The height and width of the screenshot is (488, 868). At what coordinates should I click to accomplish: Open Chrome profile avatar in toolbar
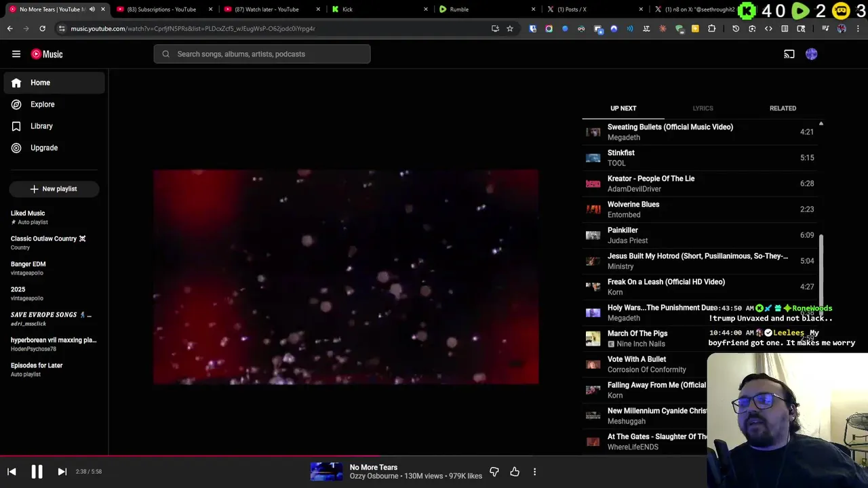click(x=842, y=28)
